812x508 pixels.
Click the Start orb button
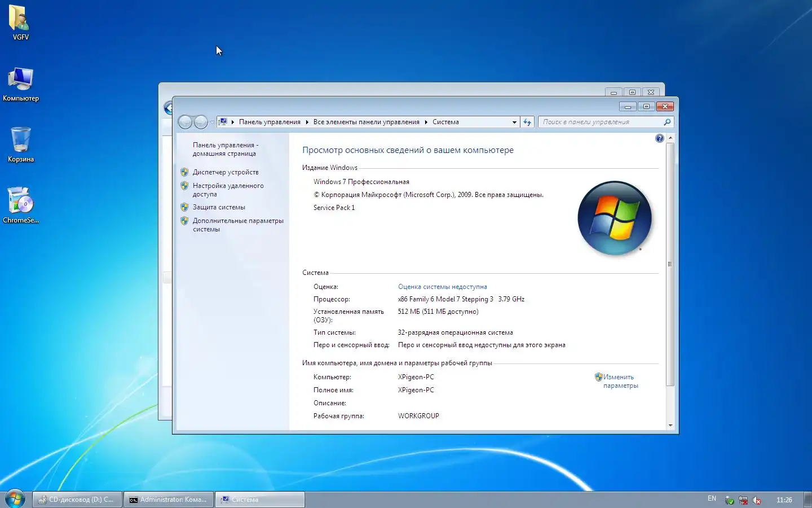coord(15,499)
